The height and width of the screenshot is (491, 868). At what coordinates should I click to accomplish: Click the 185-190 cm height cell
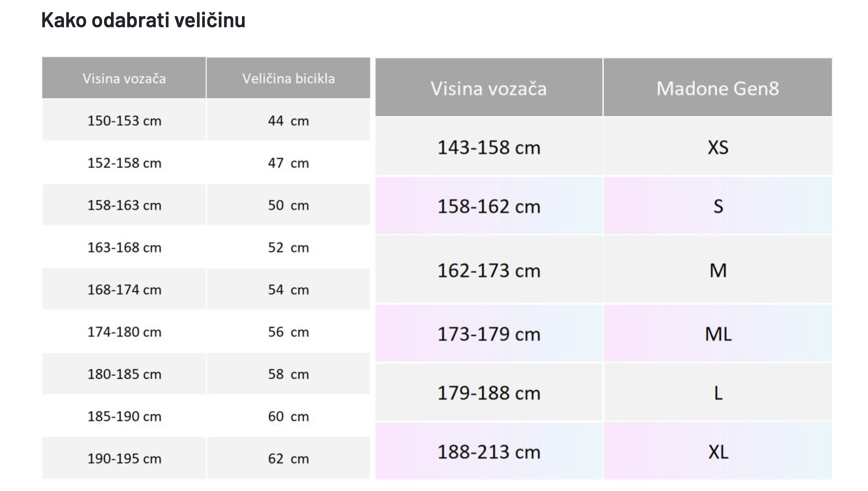(124, 416)
